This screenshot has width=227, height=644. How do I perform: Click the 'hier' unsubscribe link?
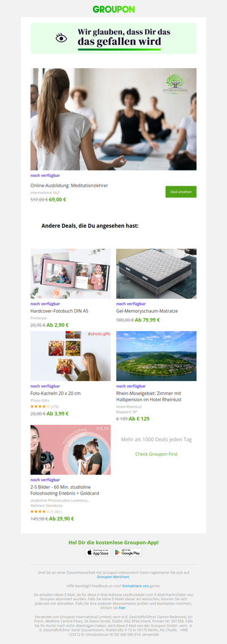click(122, 608)
